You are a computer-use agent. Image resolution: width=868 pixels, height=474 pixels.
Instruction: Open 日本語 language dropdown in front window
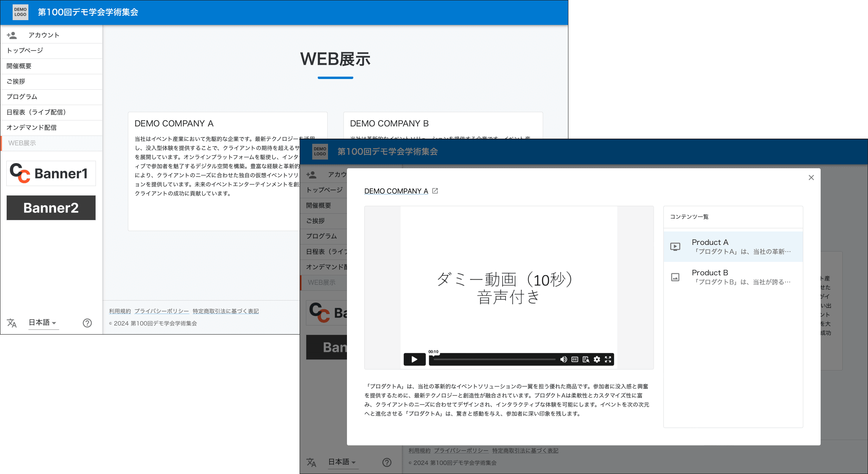(x=343, y=462)
